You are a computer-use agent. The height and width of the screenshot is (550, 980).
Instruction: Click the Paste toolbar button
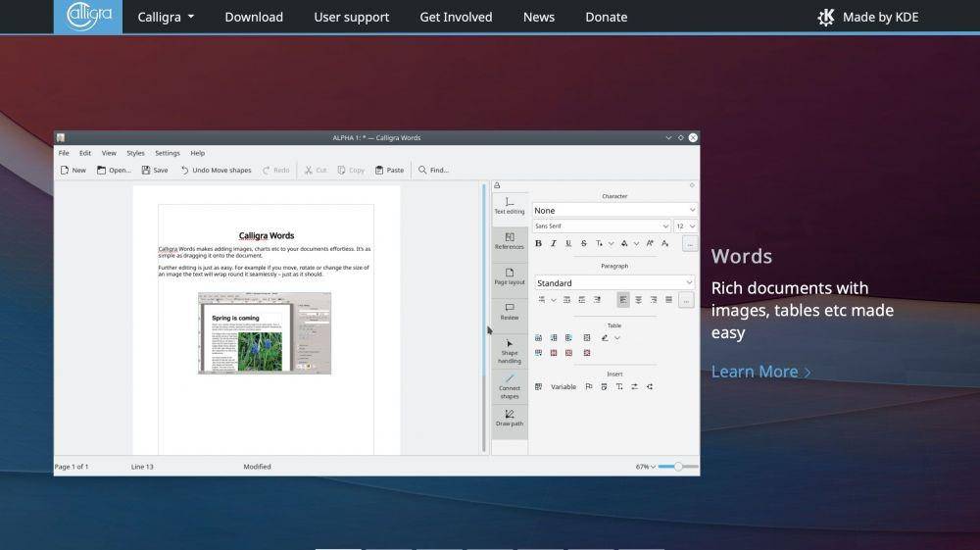click(x=389, y=170)
